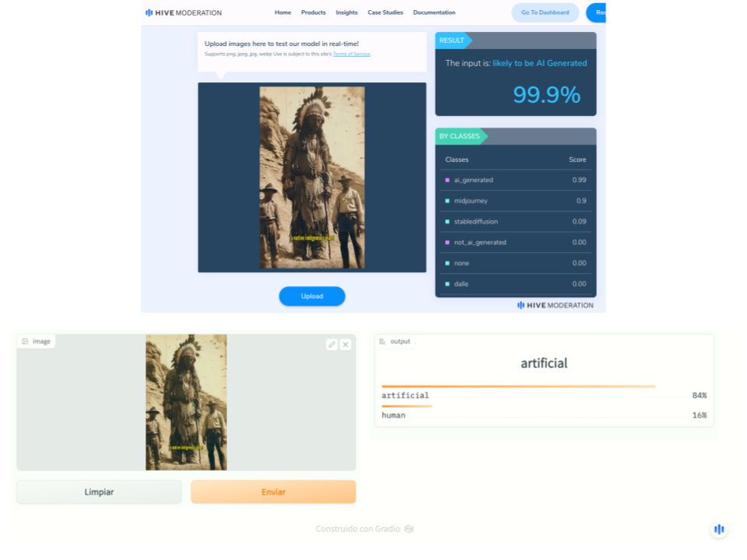This screenshot has height=560, width=747.
Task: Click the uploaded image in Hive preview
Action: coord(312,177)
